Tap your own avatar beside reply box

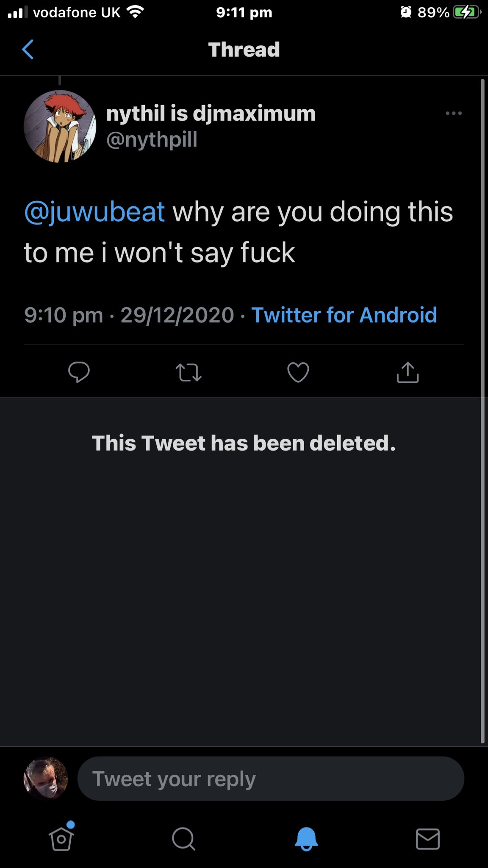click(46, 778)
